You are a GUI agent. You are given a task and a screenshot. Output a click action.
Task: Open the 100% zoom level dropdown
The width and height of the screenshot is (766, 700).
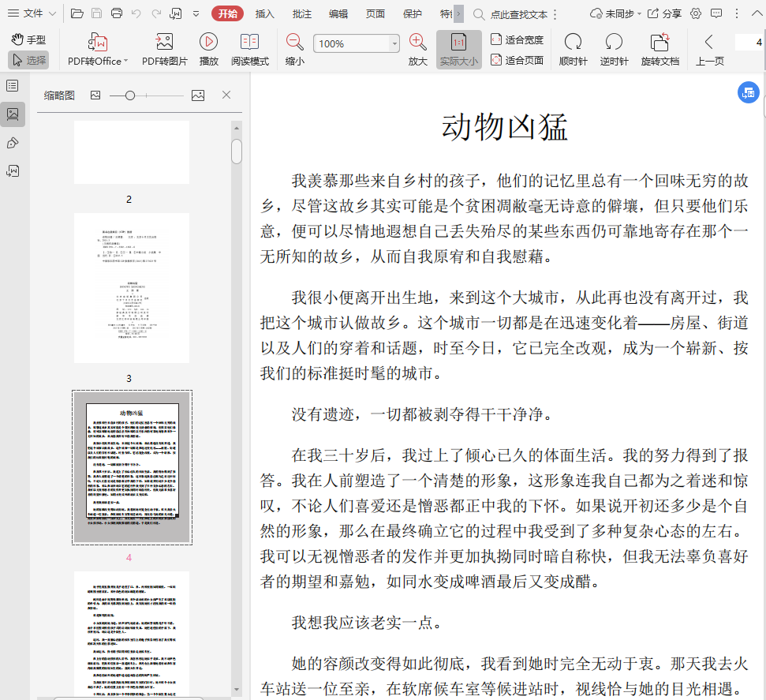(394, 44)
